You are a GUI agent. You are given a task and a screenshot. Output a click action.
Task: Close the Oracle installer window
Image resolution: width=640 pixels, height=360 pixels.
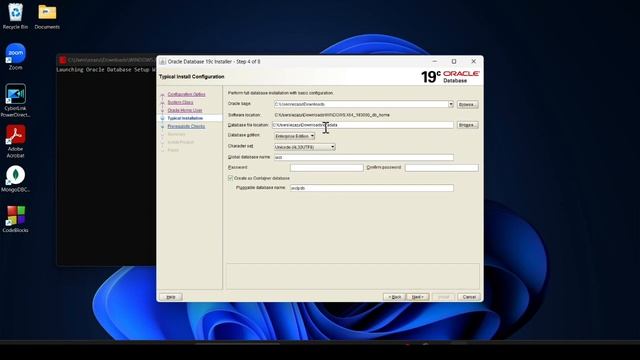pyautogui.click(x=473, y=62)
